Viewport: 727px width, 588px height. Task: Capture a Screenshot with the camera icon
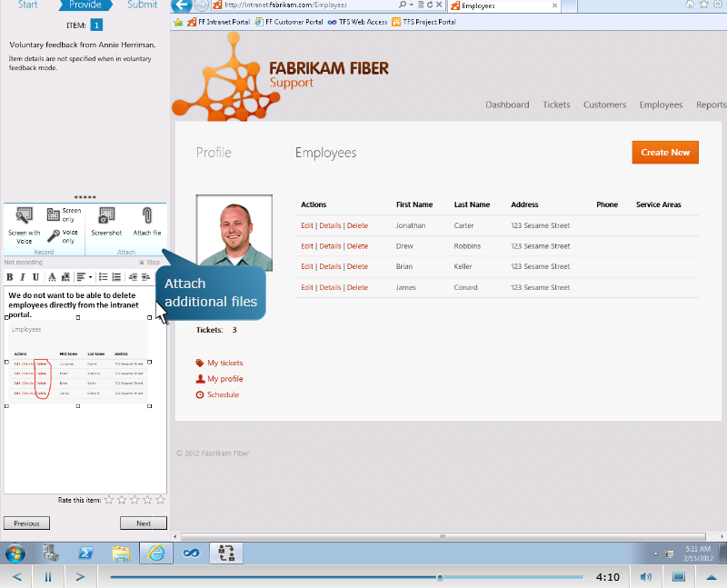106,215
